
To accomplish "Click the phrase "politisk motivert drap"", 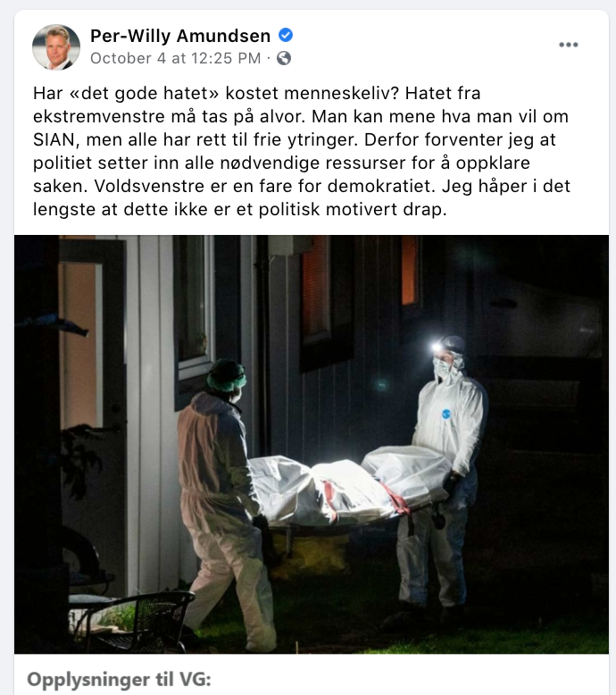I will click(x=353, y=209).
